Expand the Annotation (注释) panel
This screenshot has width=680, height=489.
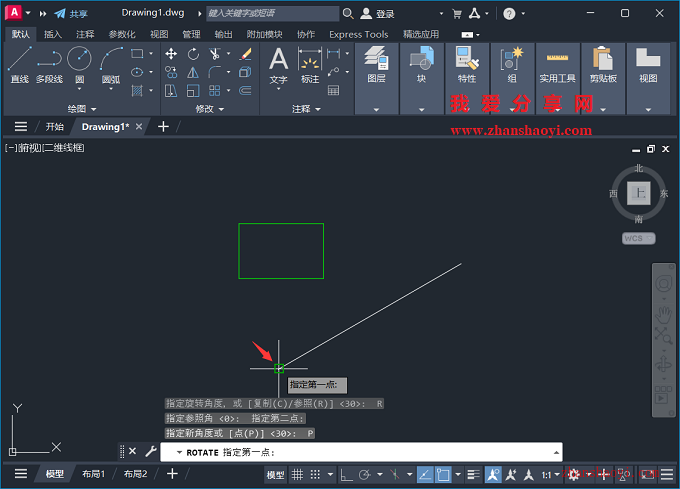pyautogui.click(x=306, y=109)
